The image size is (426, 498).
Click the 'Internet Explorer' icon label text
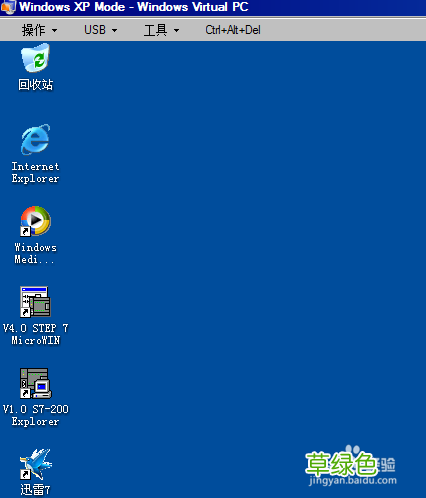click(35, 172)
